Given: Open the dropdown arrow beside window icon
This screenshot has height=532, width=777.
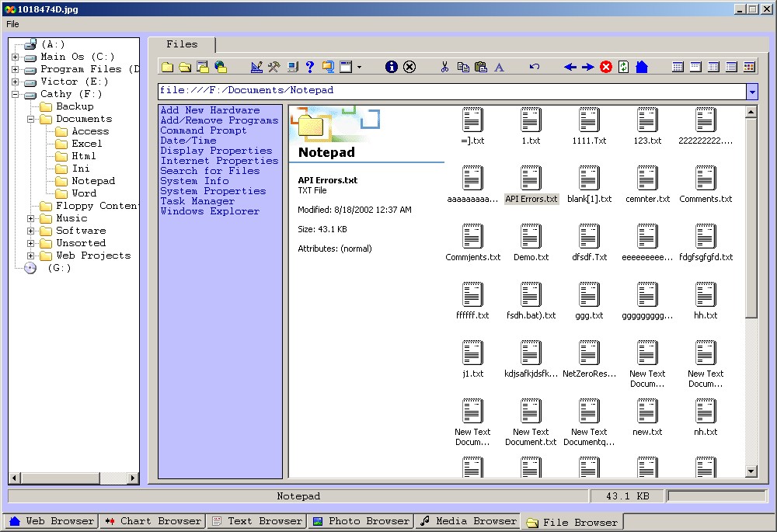Looking at the screenshot, I should click(x=359, y=67).
